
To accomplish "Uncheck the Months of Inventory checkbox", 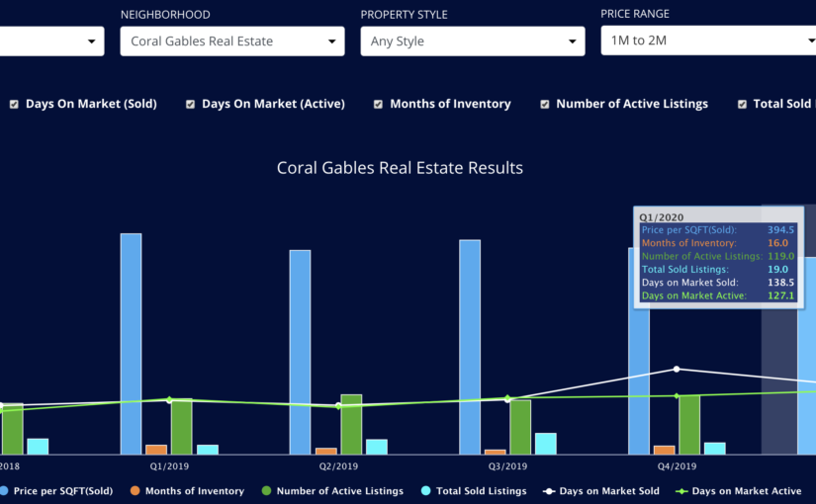I will [x=379, y=105].
